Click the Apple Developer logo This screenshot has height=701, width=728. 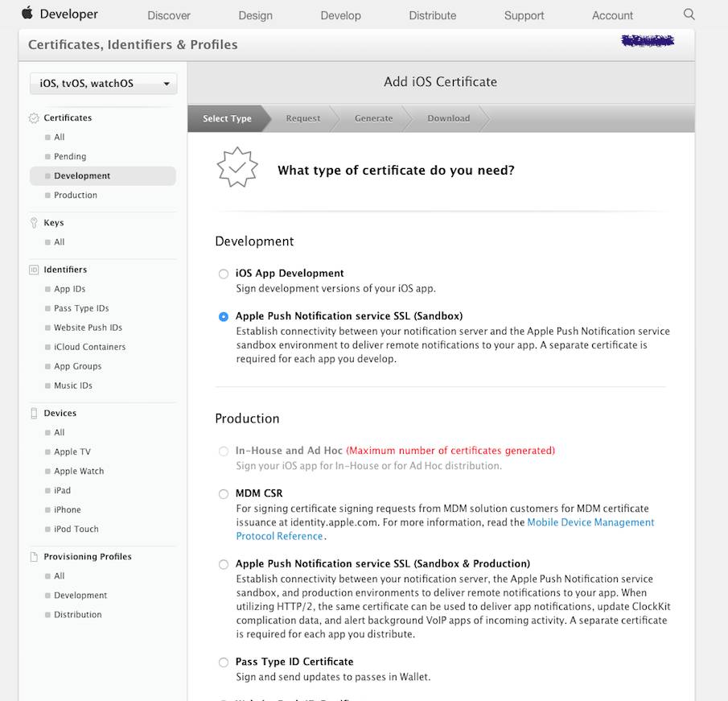(x=27, y=13)
